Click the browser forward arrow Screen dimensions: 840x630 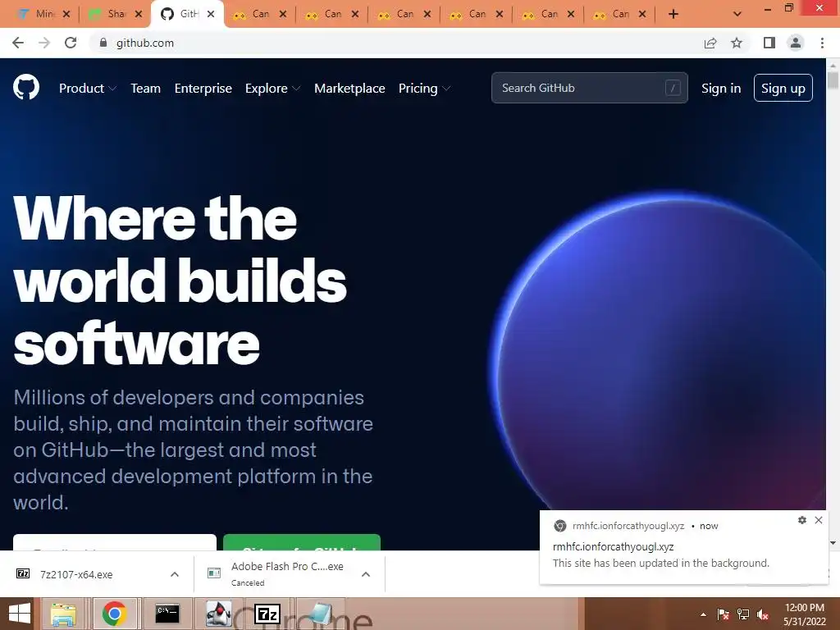(x=44, y=43)
